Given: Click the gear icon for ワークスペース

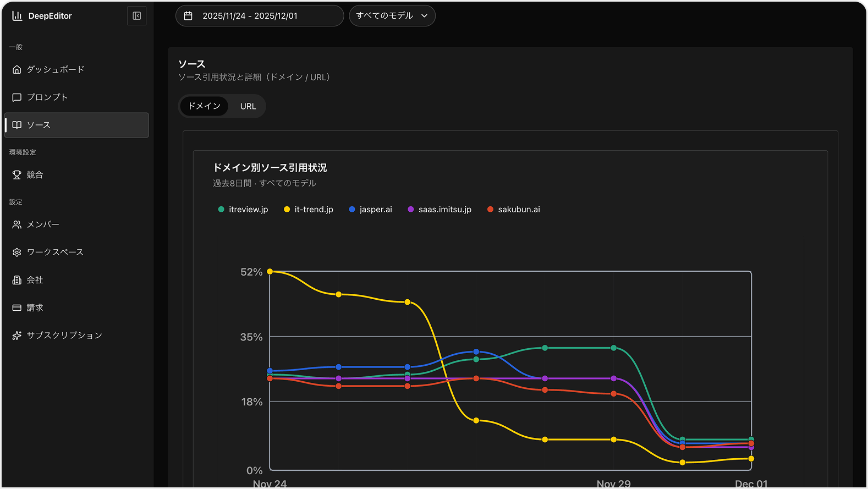Looking at the screenshot, I should point(17,252).
